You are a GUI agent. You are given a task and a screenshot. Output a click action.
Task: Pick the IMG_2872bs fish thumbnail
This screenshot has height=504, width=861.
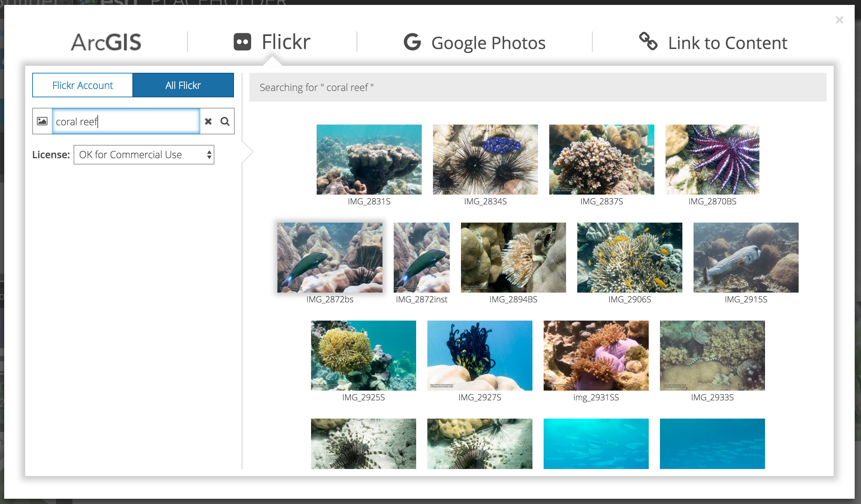tap(330, 258)
